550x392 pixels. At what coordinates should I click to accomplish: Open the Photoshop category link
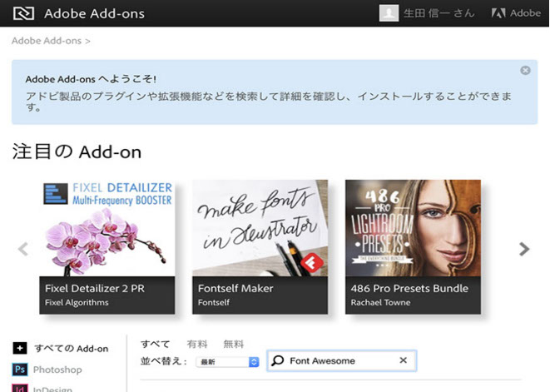57,370
